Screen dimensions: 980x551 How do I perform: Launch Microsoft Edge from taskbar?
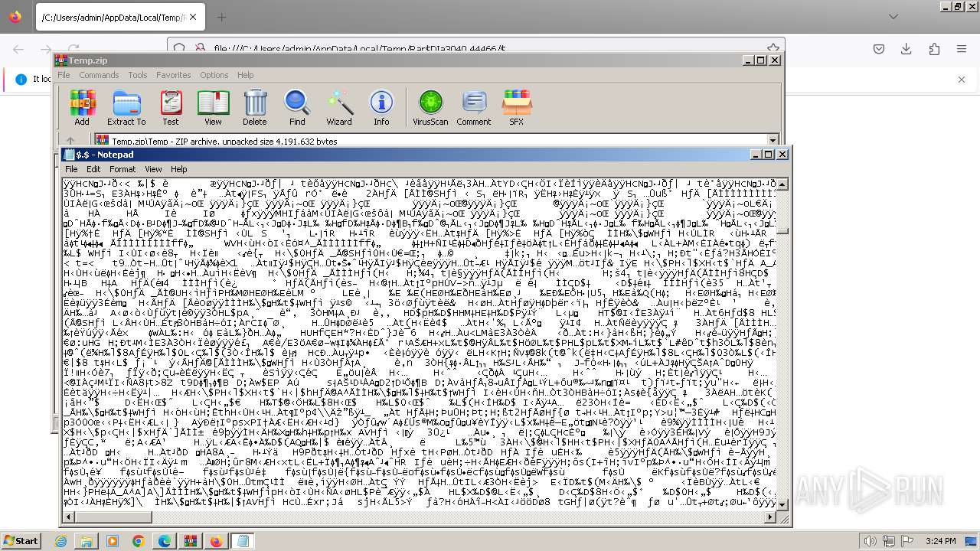165,541
